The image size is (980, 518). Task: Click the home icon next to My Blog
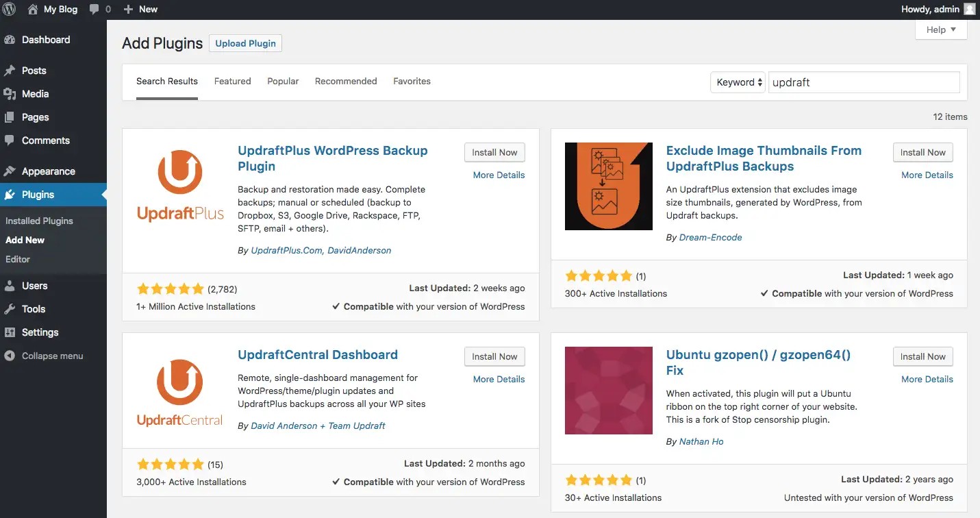pos(33,10)
